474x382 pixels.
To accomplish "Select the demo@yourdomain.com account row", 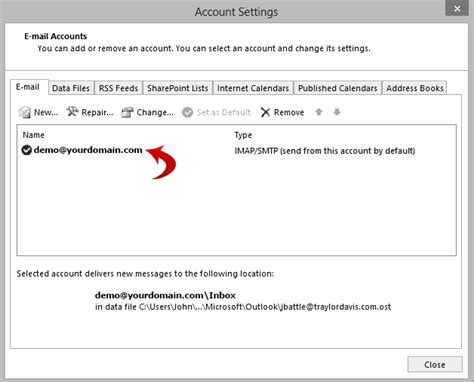I will (236, 150).
